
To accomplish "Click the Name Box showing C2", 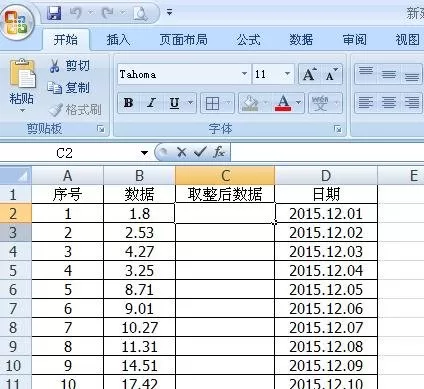I will pyautogui.click(x=69, y=153).
